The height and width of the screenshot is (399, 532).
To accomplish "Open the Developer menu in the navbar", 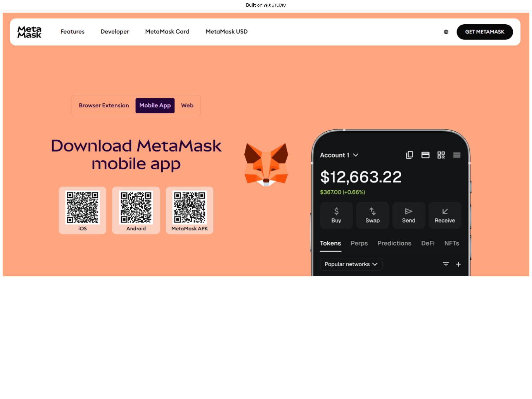I will point(115,32).
